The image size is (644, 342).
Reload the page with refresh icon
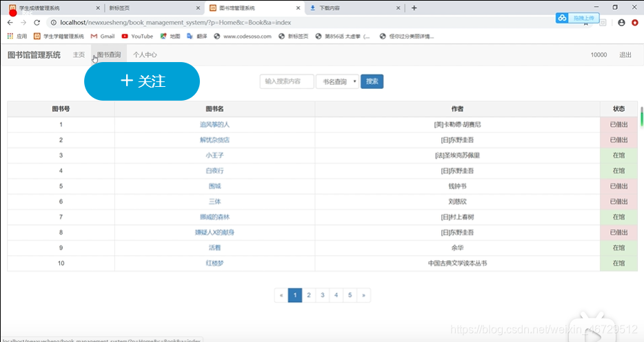[x=37, y=23]
